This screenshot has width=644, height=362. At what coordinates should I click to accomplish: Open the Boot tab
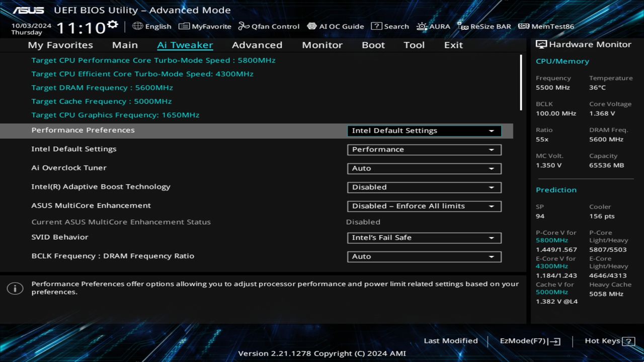[x=373, y=45]
